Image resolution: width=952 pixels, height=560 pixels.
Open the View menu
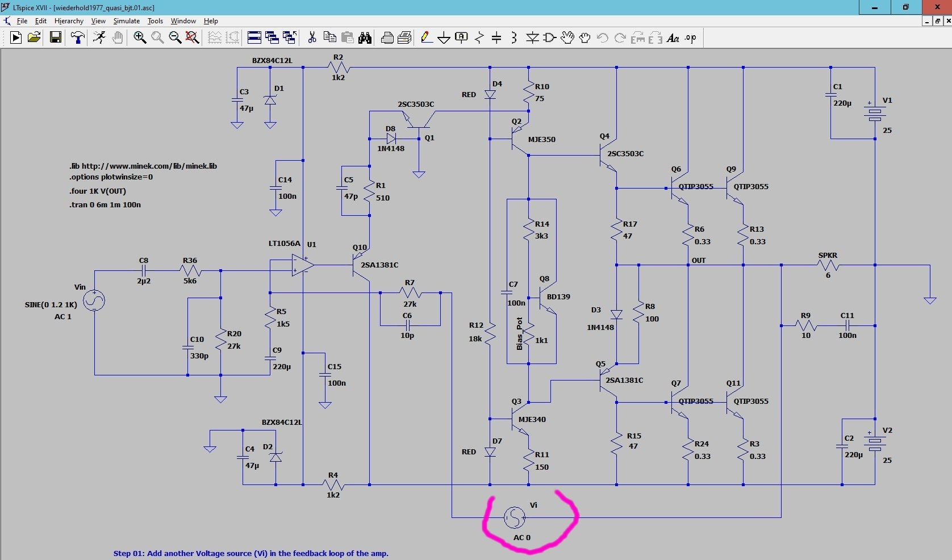coord(98,21)
